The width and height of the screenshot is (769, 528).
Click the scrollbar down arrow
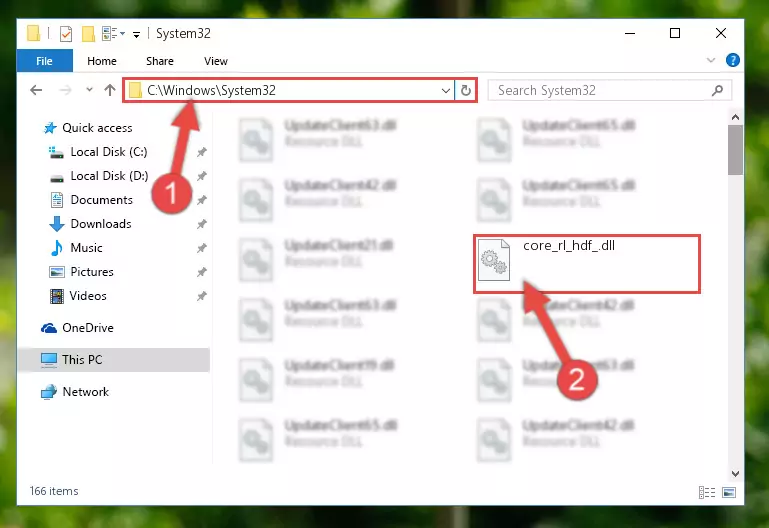click(735, 474)
